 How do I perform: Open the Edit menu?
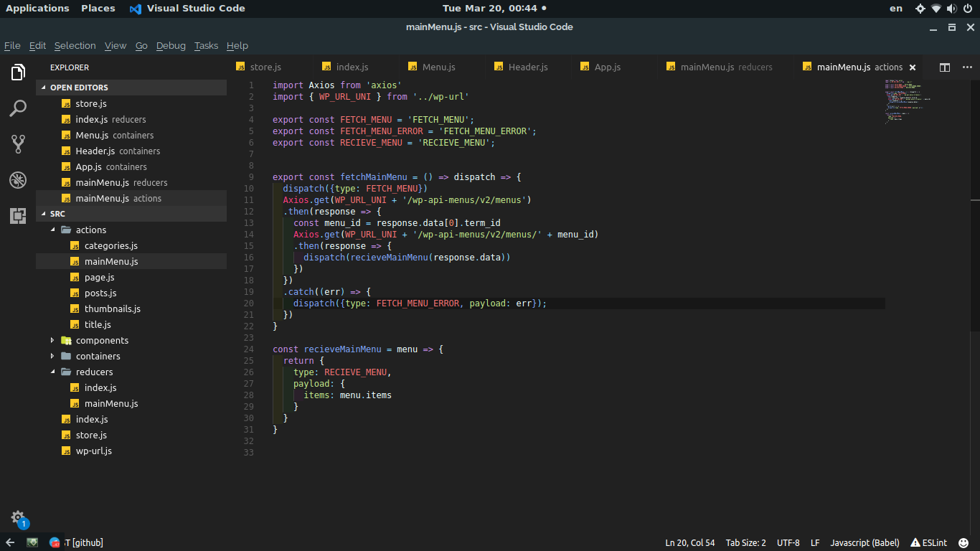click(37, 45)
